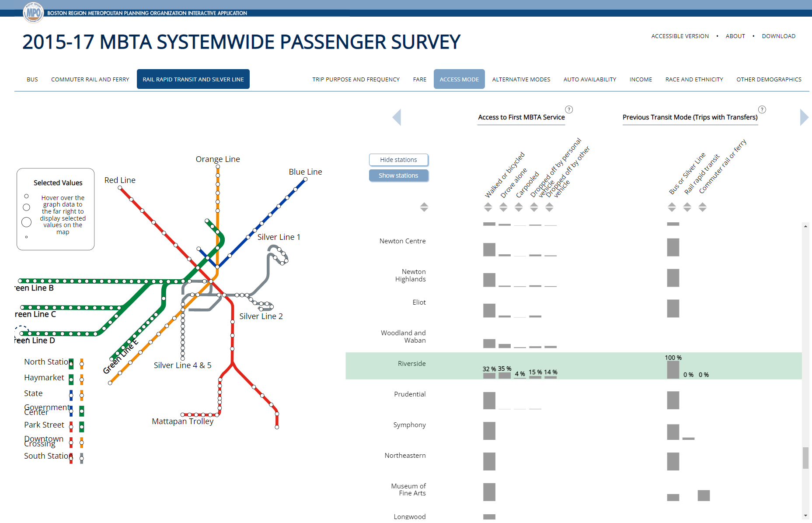Click Riverside's 100 % Bus or Silver Line bar

click(673, 370)
